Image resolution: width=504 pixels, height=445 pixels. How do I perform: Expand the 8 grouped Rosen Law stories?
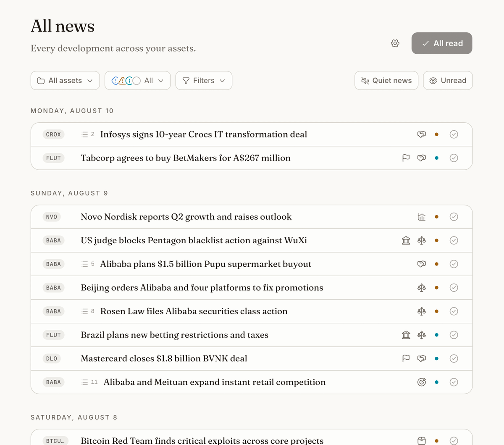87,311
